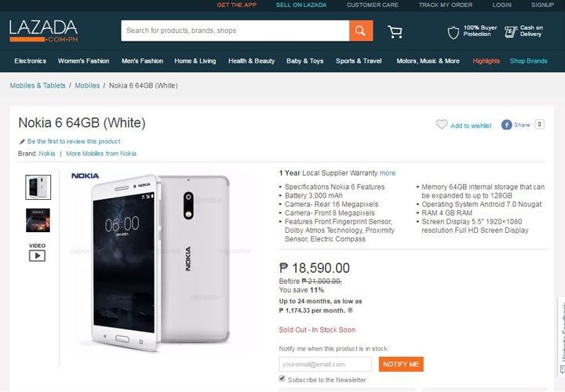Click the Facebook Share icon
The width and height of the screenshot is (565, 392).
coord(507,125)
